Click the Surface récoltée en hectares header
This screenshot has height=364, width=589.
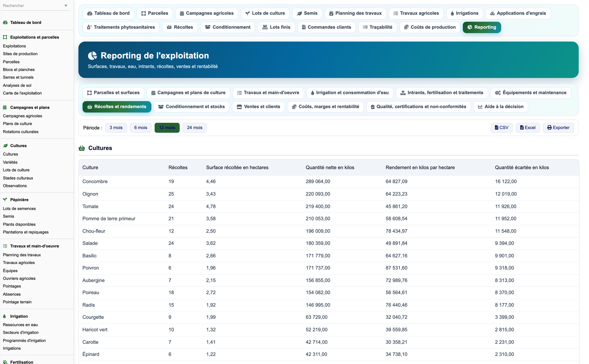237,167
